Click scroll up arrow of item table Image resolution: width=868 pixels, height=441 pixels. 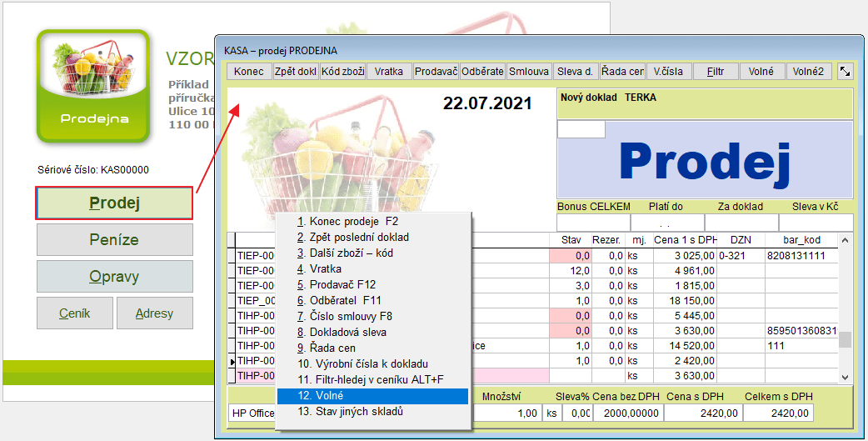tap(845, 240)
